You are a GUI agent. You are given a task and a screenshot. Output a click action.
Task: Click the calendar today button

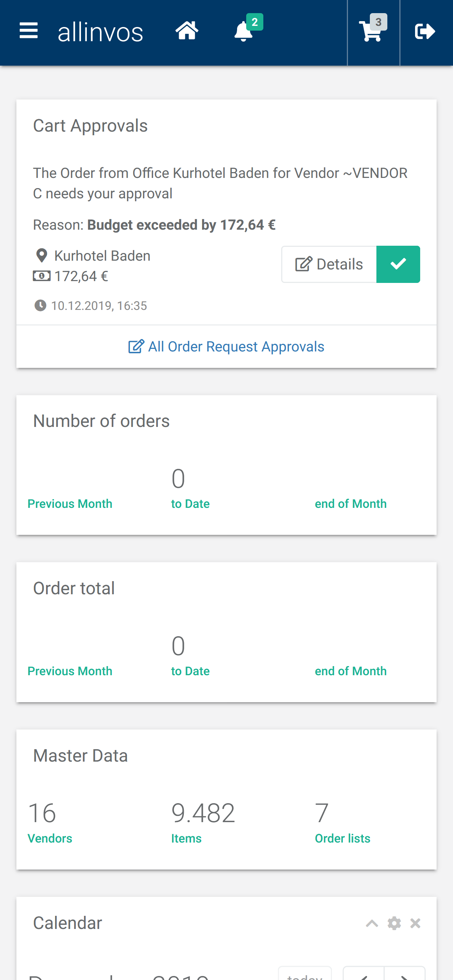(x=305, y=974)
